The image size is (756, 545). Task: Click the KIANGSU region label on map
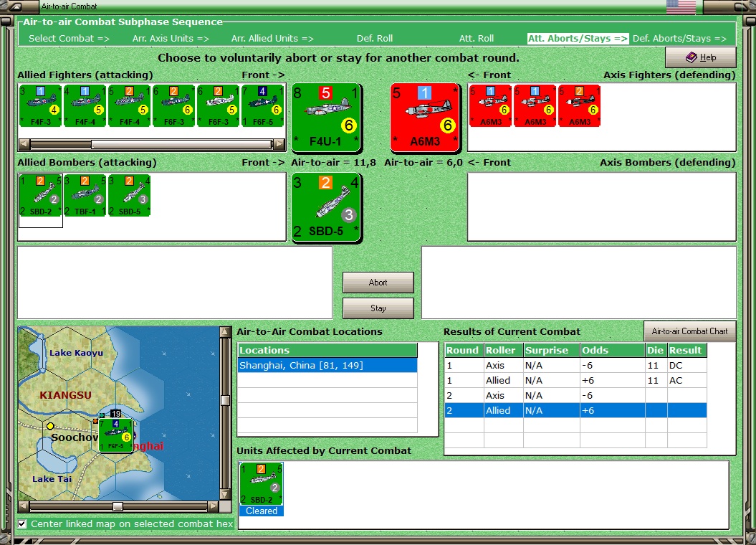coord(66,395)
